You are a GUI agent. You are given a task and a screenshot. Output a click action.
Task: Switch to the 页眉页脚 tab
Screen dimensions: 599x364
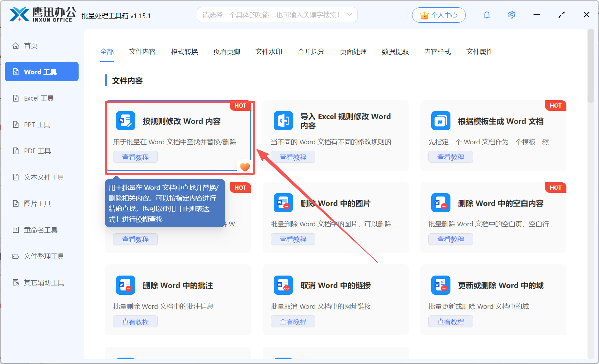click(227, 52)
